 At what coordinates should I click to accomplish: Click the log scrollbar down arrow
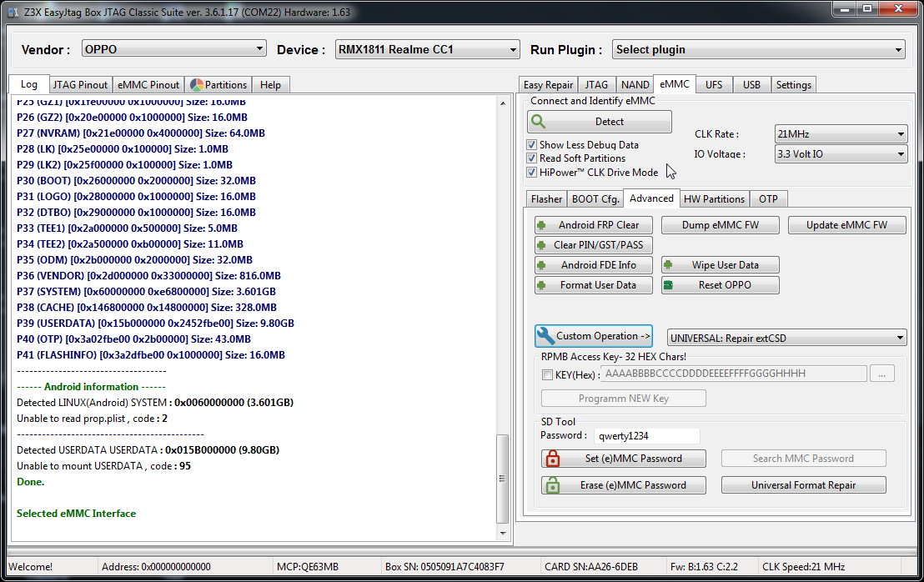503,534
